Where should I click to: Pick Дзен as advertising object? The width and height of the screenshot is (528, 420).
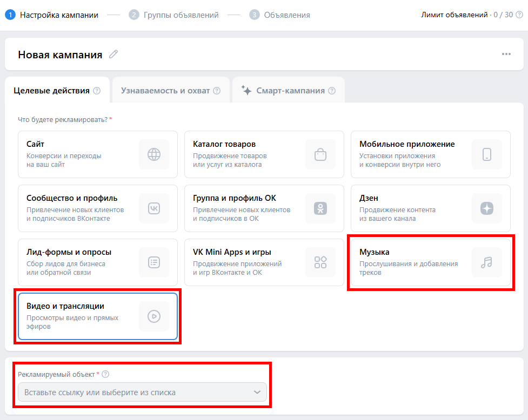click(430, 208)
